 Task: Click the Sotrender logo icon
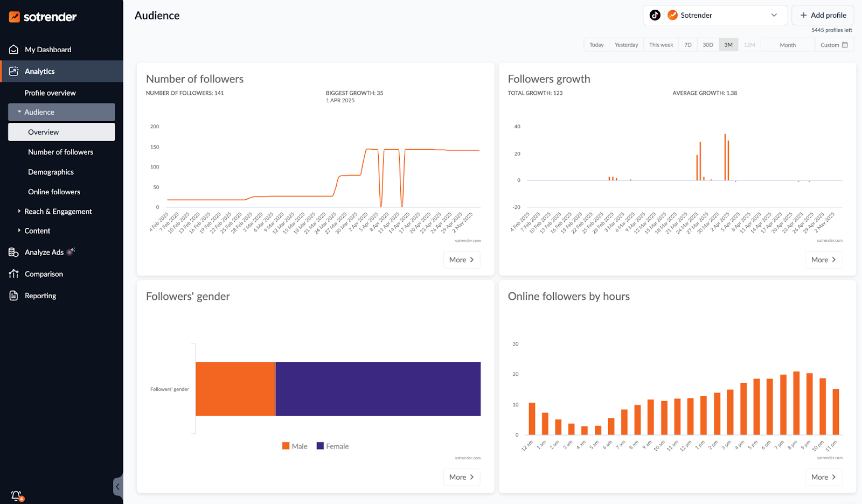click(x=15, y=17)
